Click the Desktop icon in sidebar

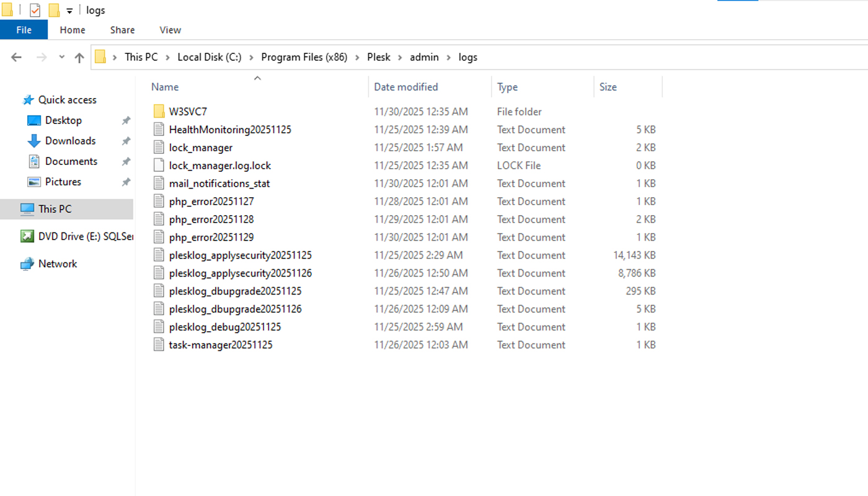pyautogui.click(x=34, y=120)
